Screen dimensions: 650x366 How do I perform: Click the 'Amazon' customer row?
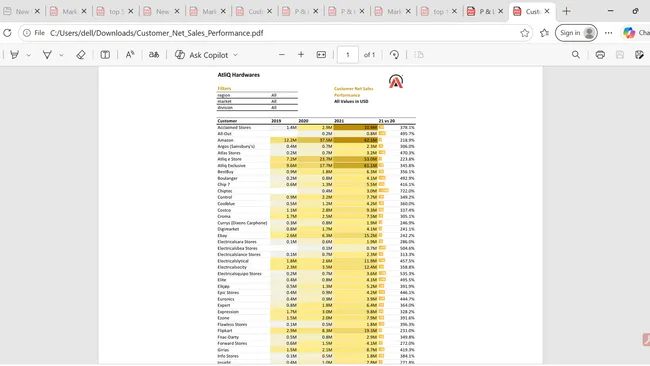(316, 140)
